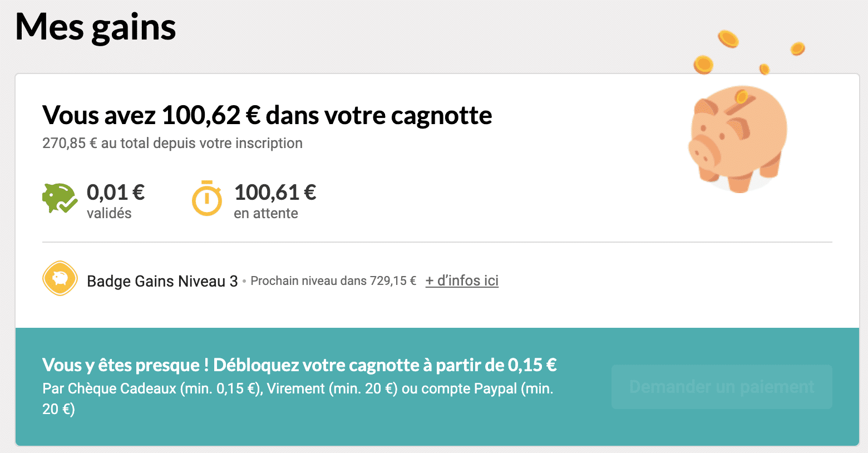This screenshot has height=453, width=868.
Task: Click the small falling coin above piggy bank
Action: coord(765,69)
